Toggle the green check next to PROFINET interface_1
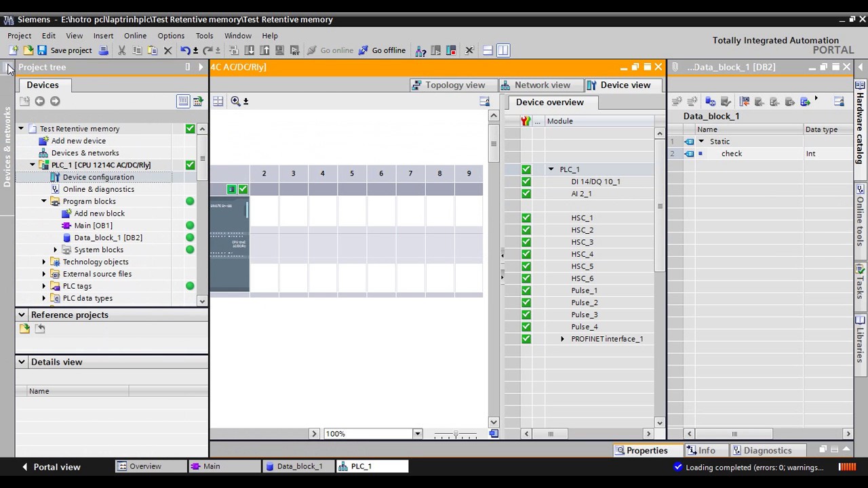 pyautogui.click(x=526, y=339)
